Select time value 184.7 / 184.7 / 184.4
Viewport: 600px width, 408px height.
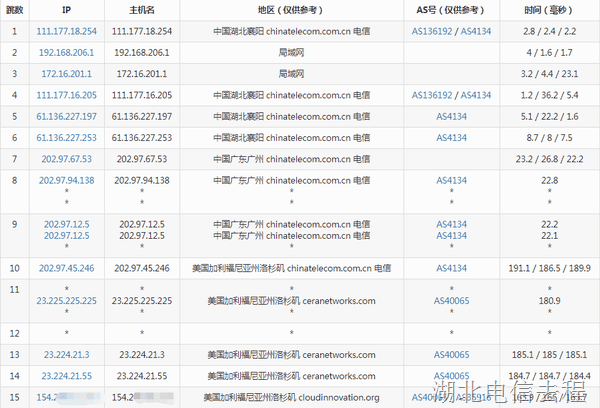tap(549, 376)
